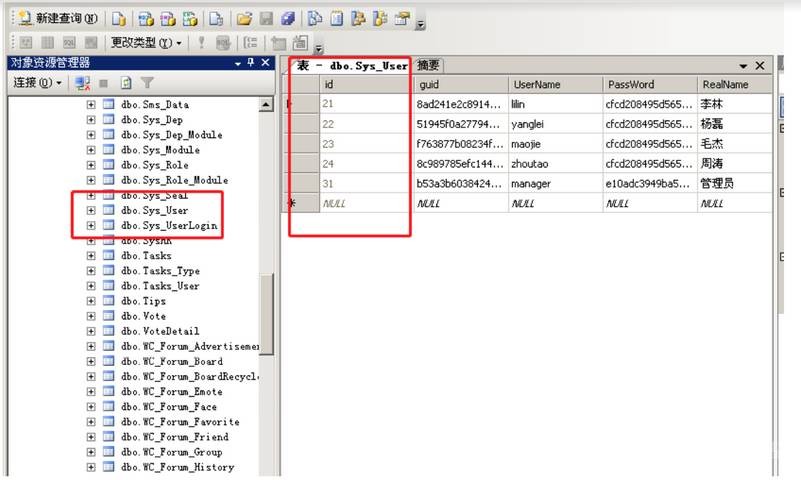Select the RealName cell 周涛

click(735, 164)
